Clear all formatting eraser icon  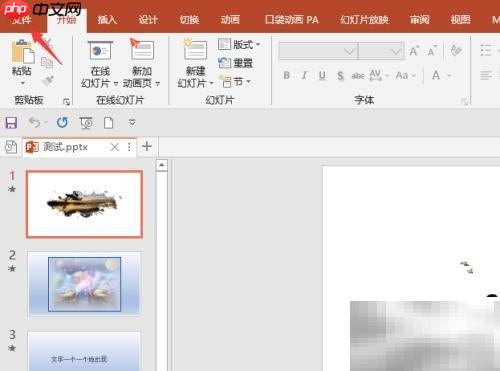point(456,51)
